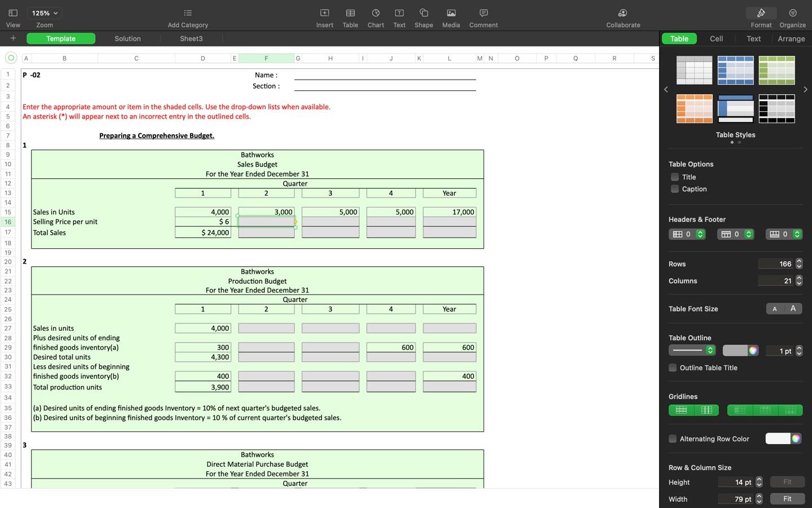Viewport: 812px width, 508px height.
Task: Open header rows count dropdown
Action: pyautogui.click(x=736, y=234)
